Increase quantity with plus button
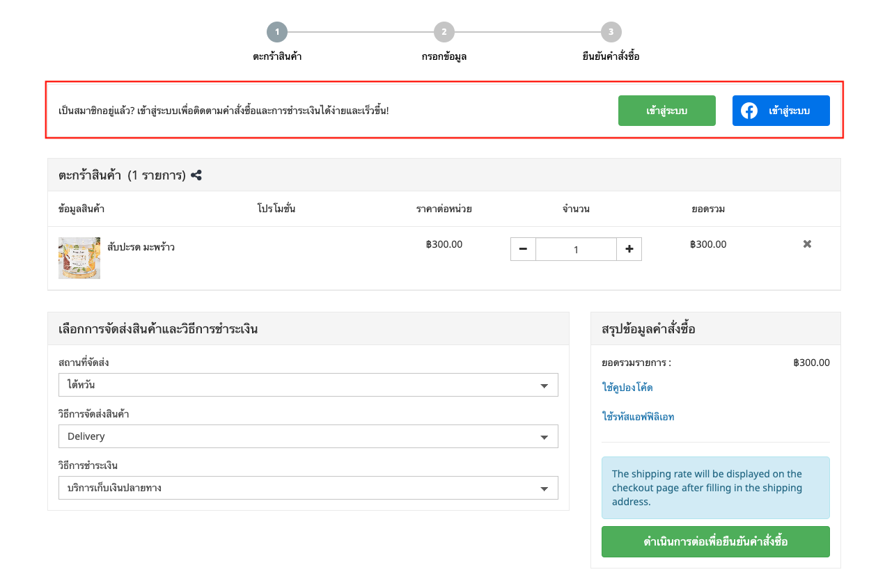Image resolution: width=885 pixels, height=588 pixels. [x=629, y=249]
